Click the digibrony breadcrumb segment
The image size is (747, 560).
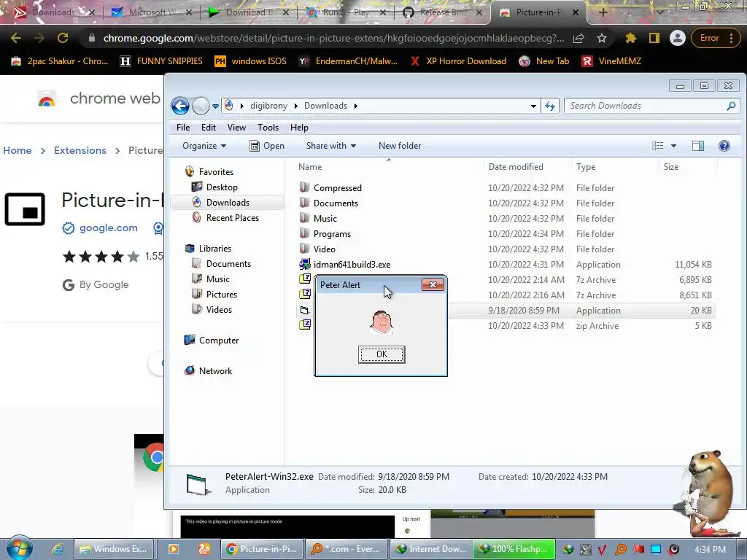click(268, 106)
